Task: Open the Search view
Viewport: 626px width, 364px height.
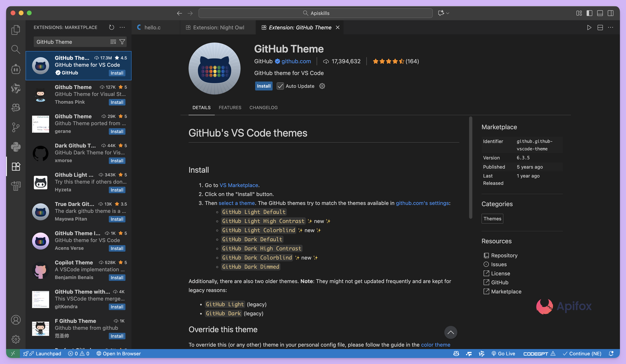Action: 16,49
